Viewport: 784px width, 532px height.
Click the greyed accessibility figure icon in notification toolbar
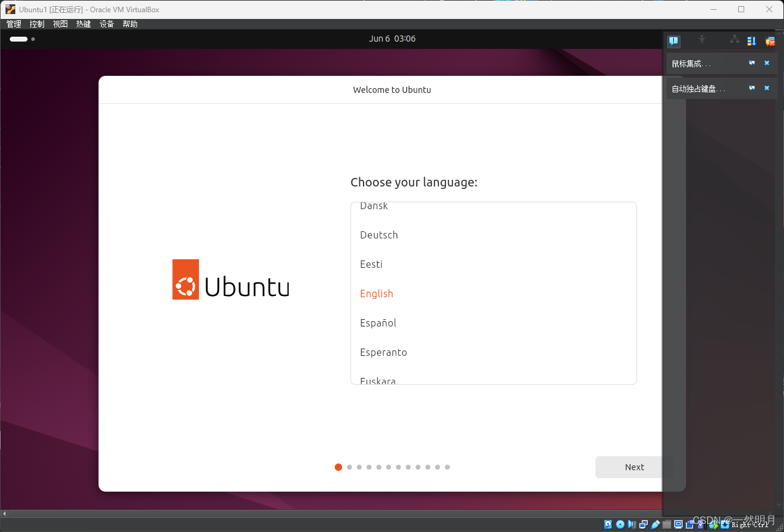[702, 39]
